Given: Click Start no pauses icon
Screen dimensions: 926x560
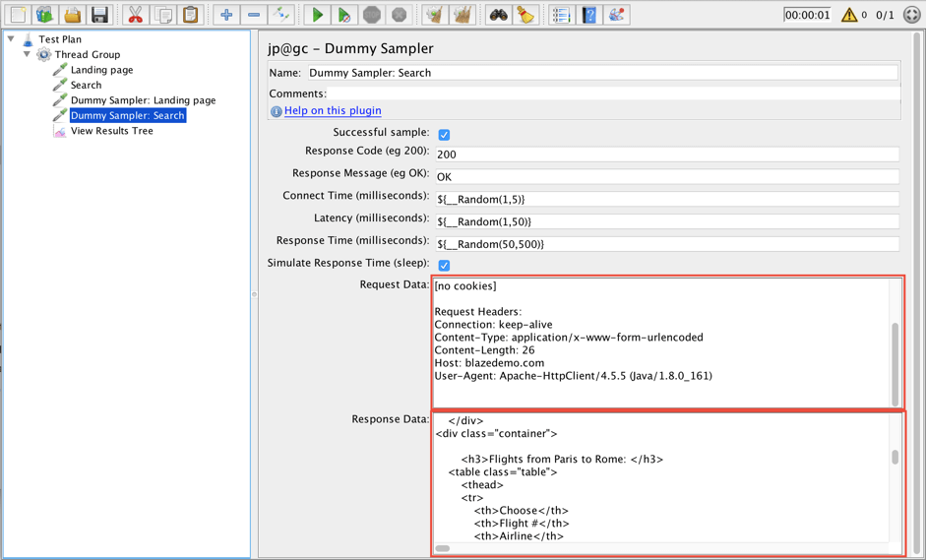Looking at the screenshot, I should point(344,14).
